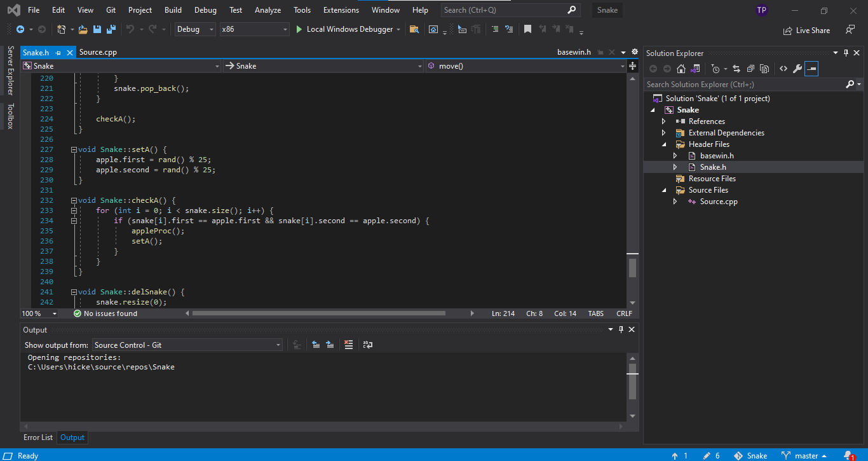Click the editor horizontal scrollbar thumb
Image resolution: width=868 pixels, height=461 pixels.
click(318, 313)
